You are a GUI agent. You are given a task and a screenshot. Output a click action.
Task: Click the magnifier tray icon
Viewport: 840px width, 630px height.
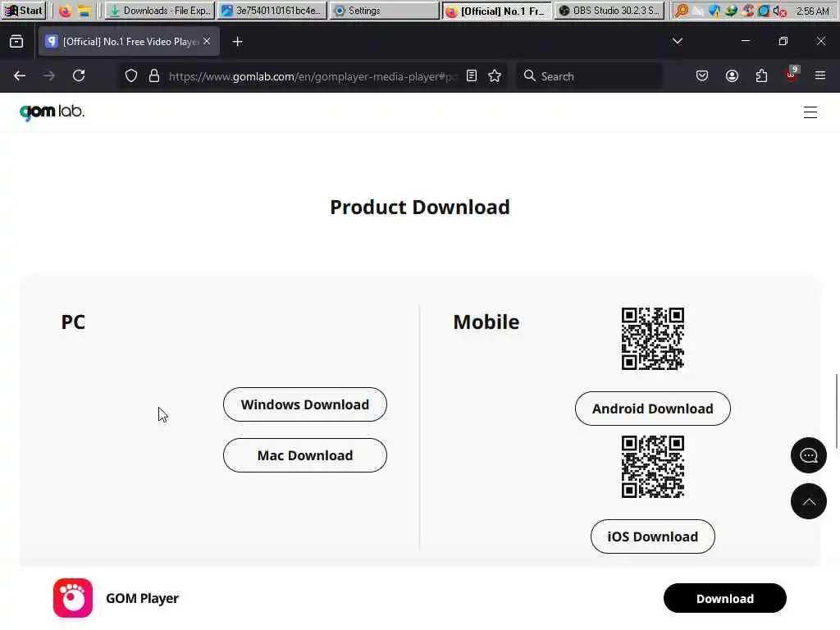pos(682,10)
